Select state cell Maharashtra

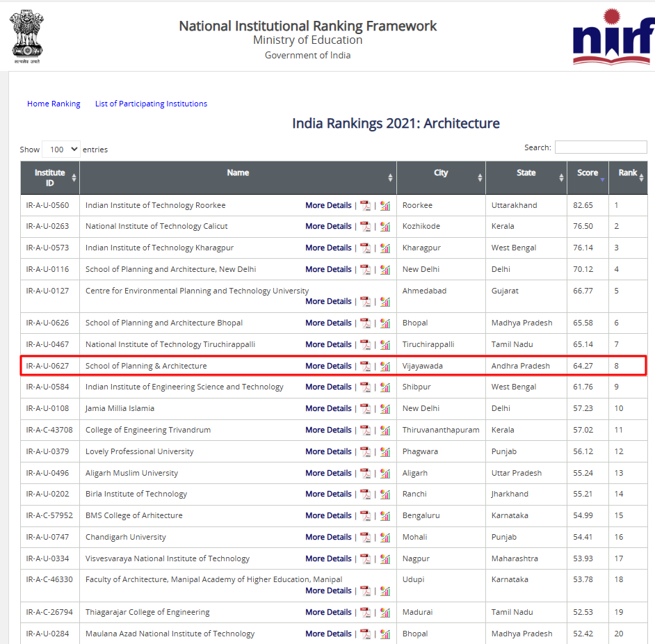[x=515, y=558]
